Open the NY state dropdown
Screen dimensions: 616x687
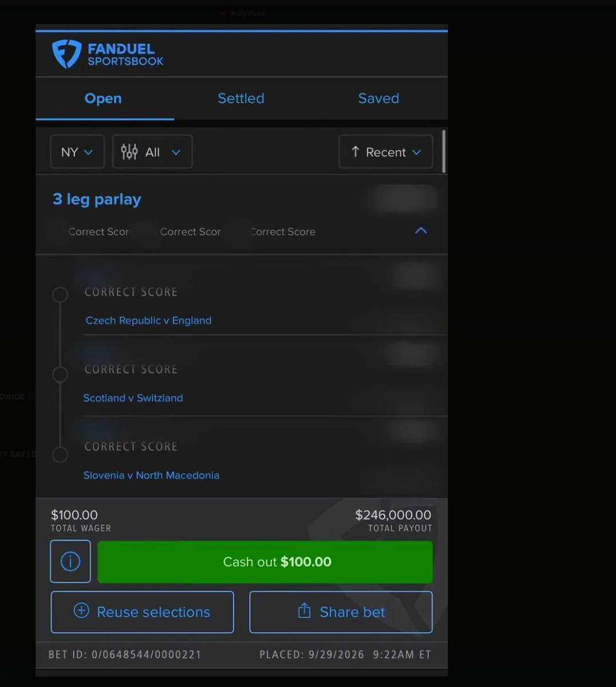77,152
